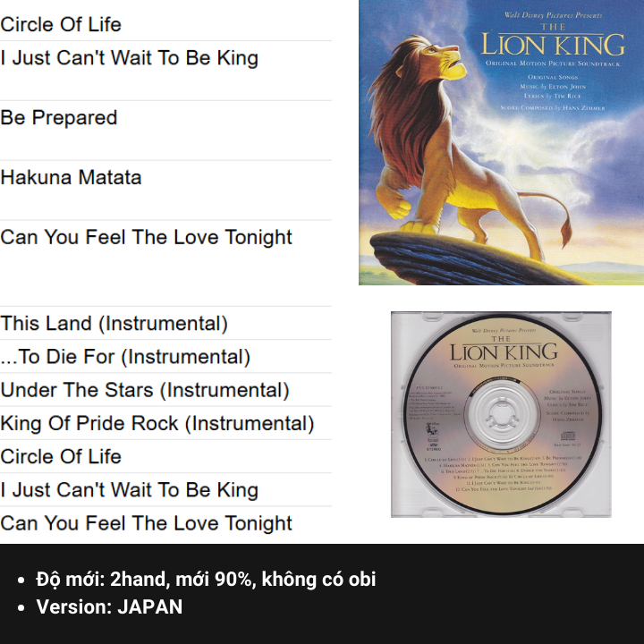Open The Lion King album cover image
Image resolution: width=644 pixels, height=644 pixels.
501,142
